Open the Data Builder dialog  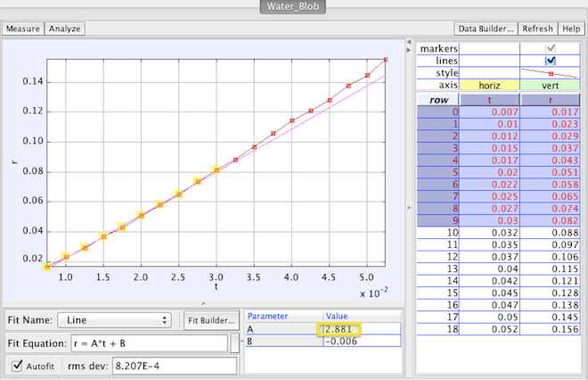point(486,29)
